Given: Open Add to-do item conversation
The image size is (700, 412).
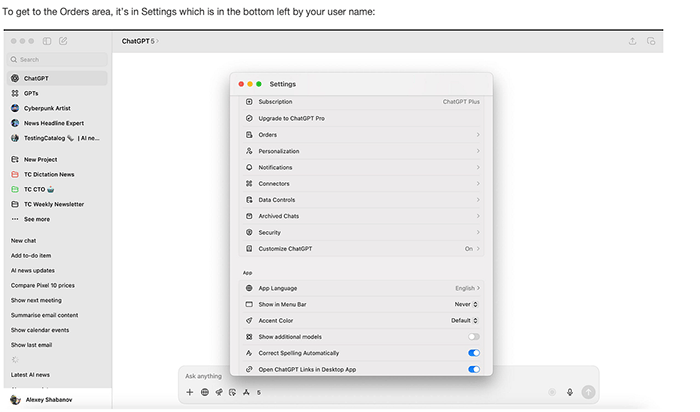Looking at the screenshot, I should click(x=31, y=255).
